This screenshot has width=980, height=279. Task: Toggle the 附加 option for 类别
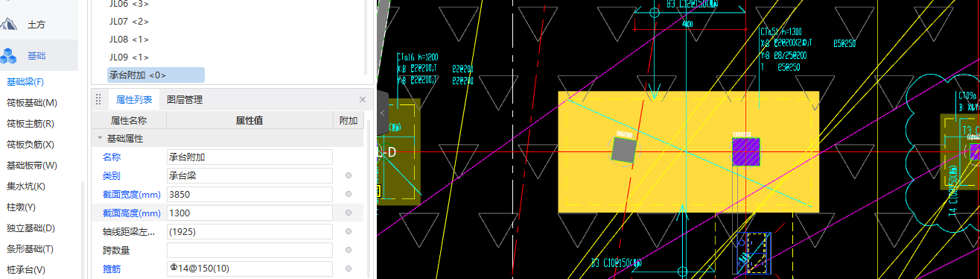(x=348, y=175)
